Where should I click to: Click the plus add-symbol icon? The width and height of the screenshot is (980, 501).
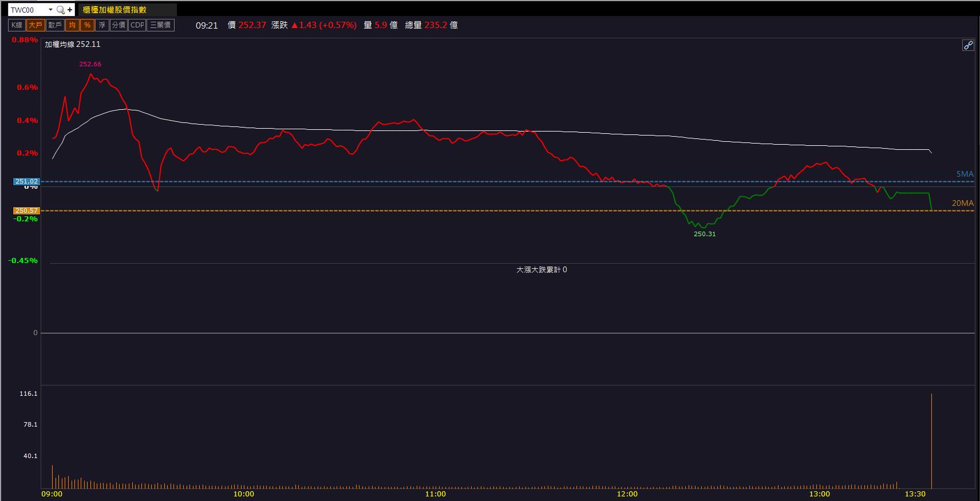click(x=70, y=10)
